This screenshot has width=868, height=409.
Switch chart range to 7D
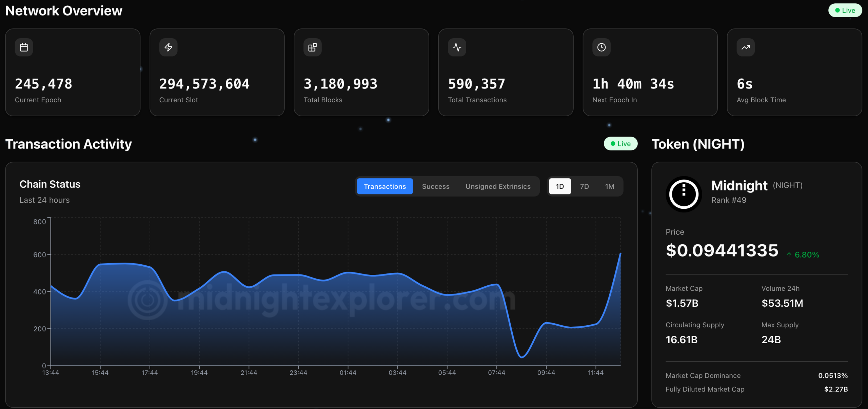584,186
